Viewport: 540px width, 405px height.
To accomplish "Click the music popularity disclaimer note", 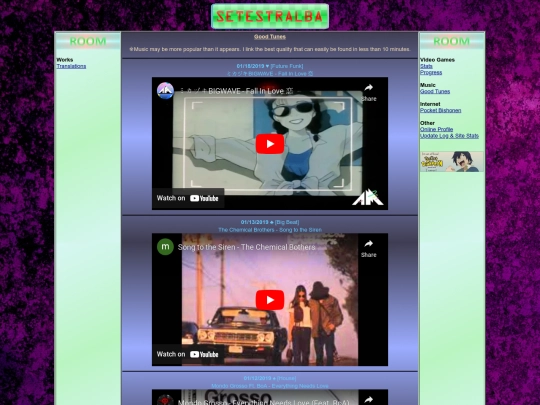I will point(270,49).
